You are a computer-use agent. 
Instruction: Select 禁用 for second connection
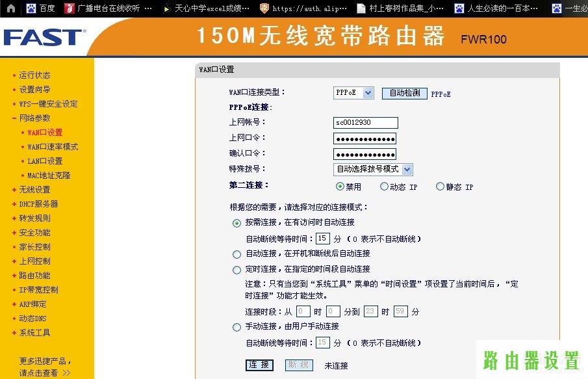point(340,187)
